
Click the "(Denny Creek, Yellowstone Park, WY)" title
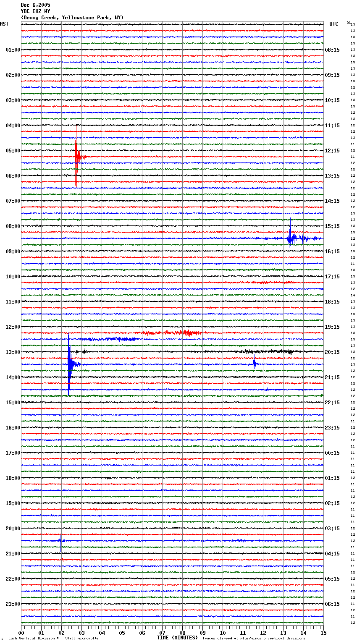pyautogui.click(x=72, y=18)
